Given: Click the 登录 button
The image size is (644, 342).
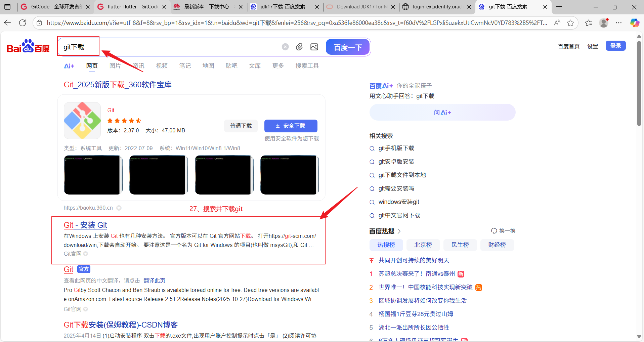Looking at the screenshot, I should (616, 46).
